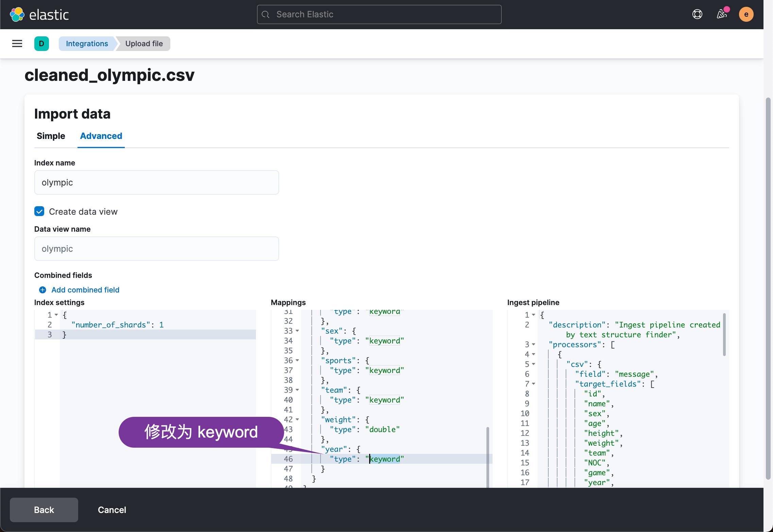The height and width of the screenshot is (532, 773).
Task: Click the Mappings section label
Action: click(288, 302)
